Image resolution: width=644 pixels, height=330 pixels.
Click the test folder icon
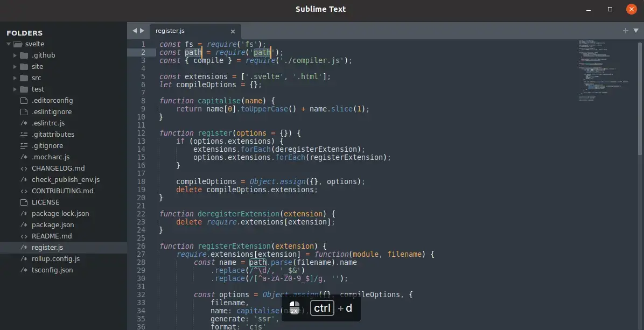click(24, 89)
